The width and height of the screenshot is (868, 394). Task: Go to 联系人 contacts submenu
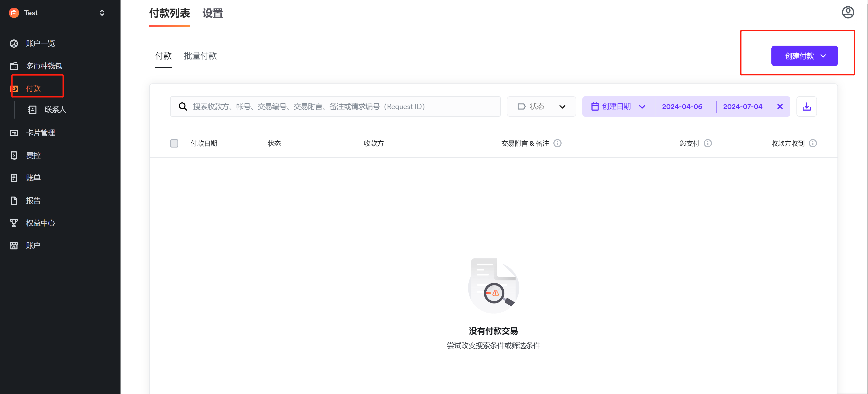click(55, 110)
